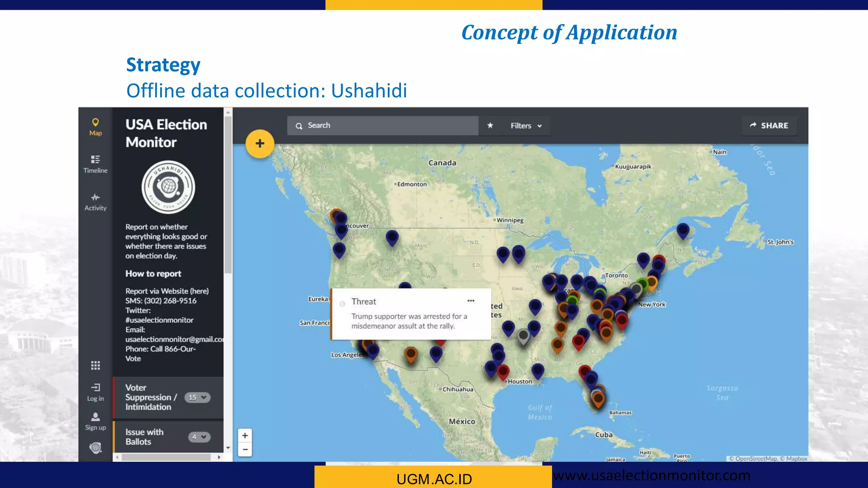Click the blue map pin near St. John's
This screenshot has height=488, width=868.
coord(683,231)
